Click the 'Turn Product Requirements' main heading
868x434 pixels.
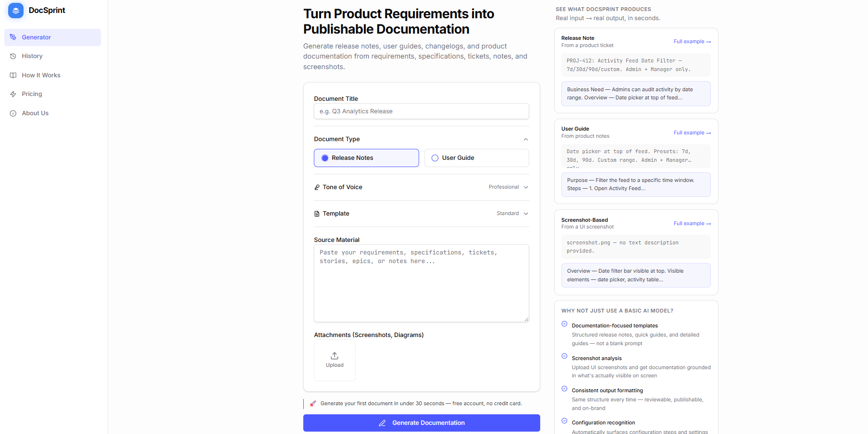pyautogui.click(x=399, y=22)
